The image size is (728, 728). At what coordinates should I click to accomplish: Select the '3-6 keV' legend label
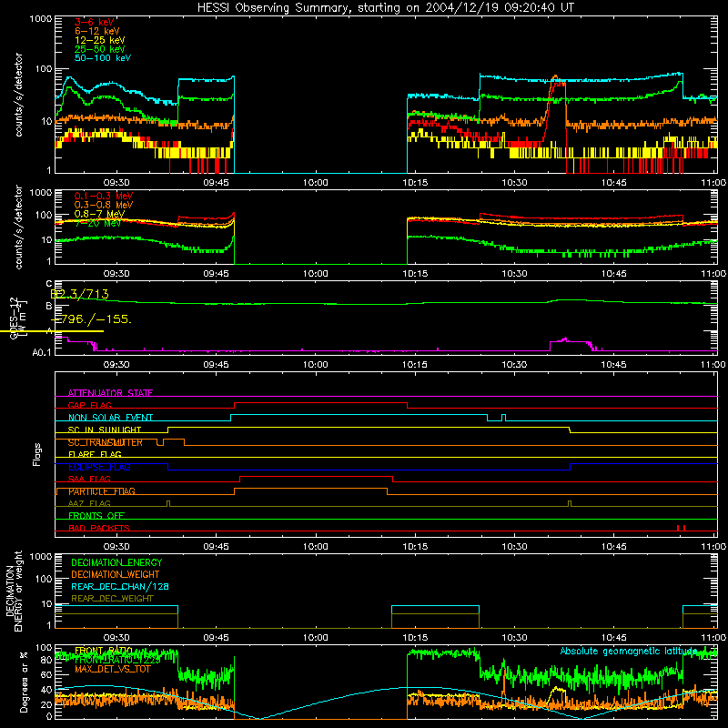click(95, 22)
